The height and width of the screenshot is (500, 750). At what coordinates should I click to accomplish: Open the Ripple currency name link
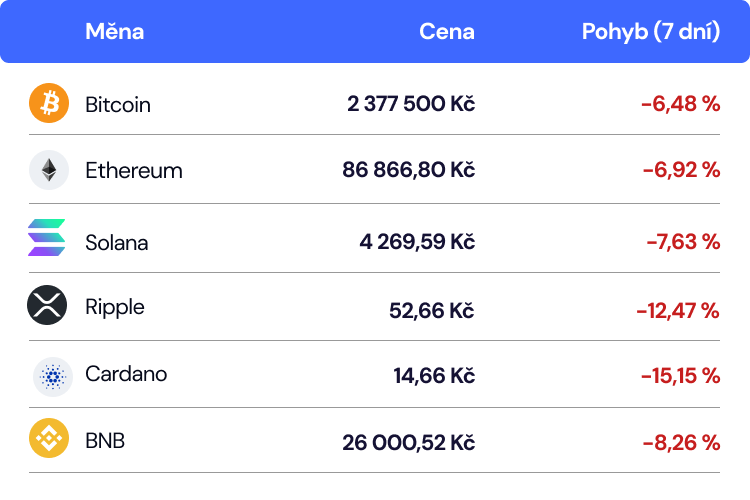point(115,306)
